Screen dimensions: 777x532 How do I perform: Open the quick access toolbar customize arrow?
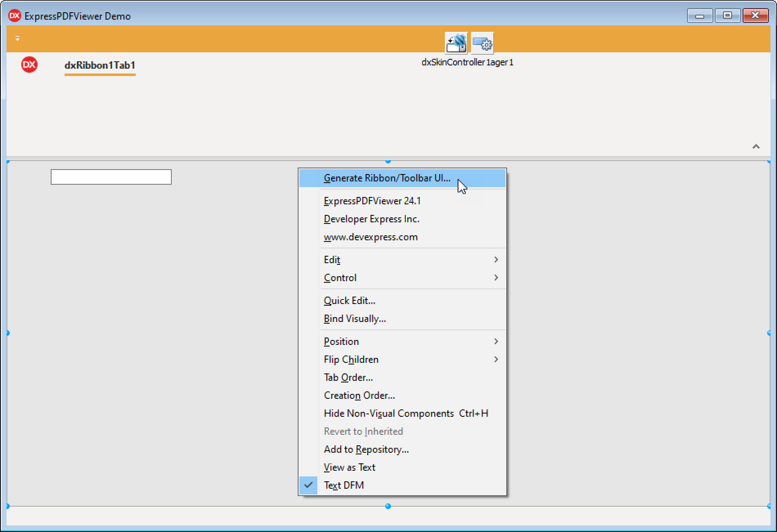(18, 38)
